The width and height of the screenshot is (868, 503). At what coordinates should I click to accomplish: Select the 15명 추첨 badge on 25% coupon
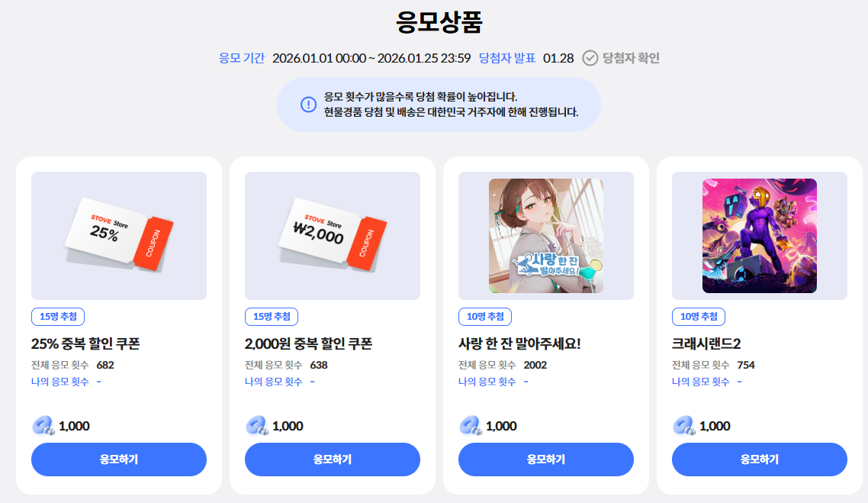pos(58,316)
